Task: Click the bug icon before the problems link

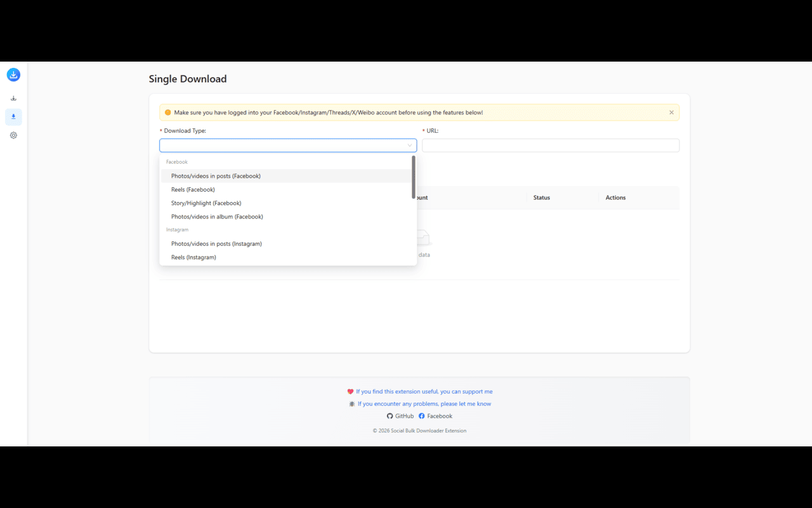Action: coord(352,403)
